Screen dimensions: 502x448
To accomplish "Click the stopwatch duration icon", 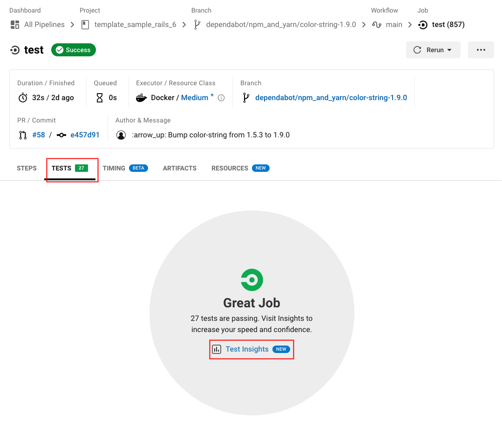I will (x=23, y=98).
